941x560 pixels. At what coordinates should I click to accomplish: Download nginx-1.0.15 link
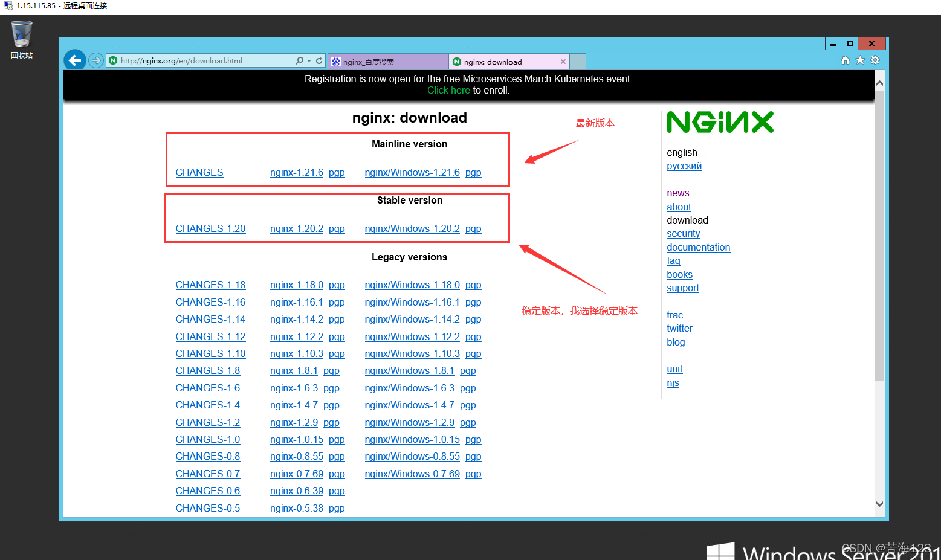coord(297,439)
